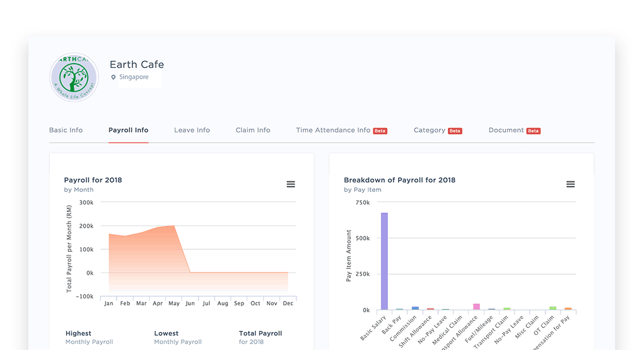Click the Fuel/Mileage axis label
Viewport: 644px width, 350px height.
click(x=479, y=330)
